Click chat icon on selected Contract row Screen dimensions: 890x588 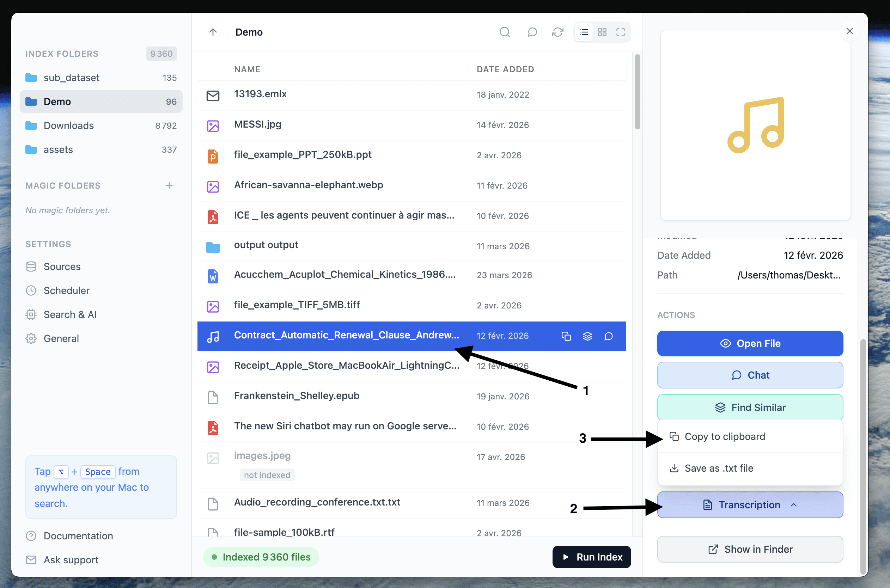(608, 336)
